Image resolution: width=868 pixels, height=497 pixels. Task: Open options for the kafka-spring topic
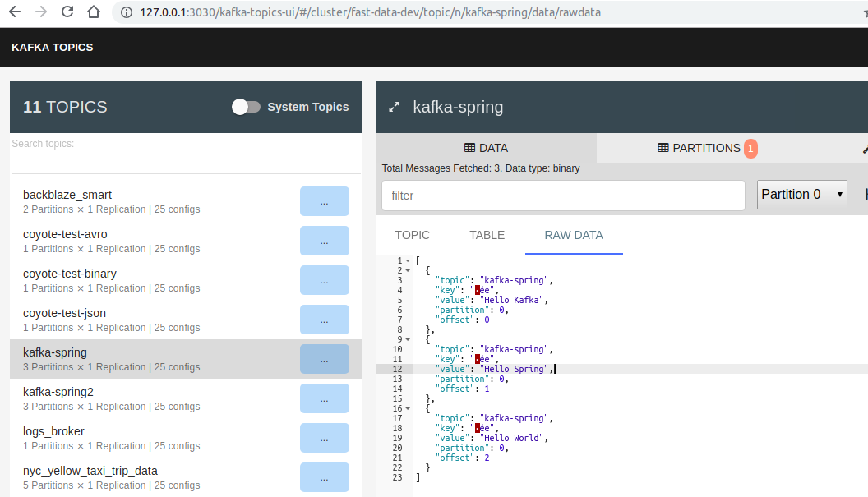[x=325, y=359]
